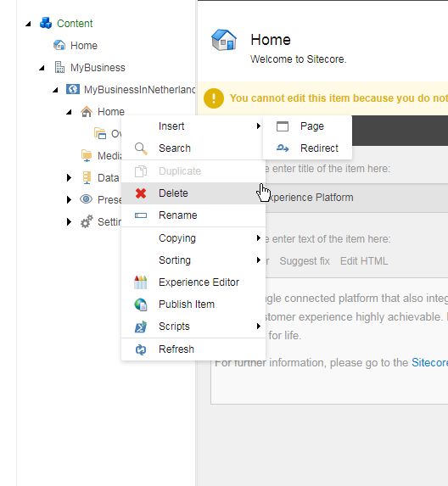
Task: Open the Sorting submenu arrow
Action: [258, 260]
